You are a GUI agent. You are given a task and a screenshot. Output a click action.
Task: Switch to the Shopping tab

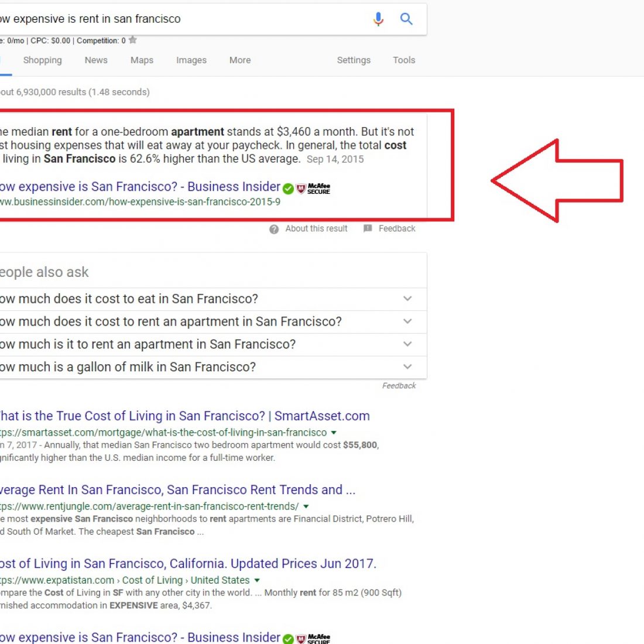43,60
